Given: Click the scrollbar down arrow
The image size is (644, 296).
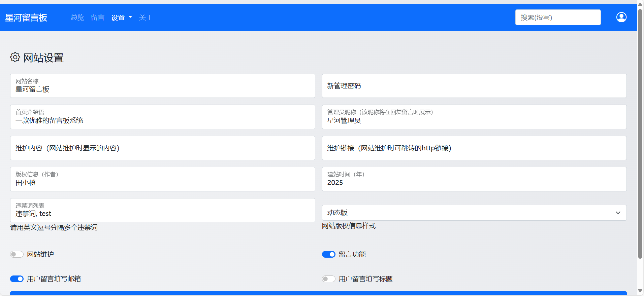Looking at the screenshot, I should [x=640, y=291].
